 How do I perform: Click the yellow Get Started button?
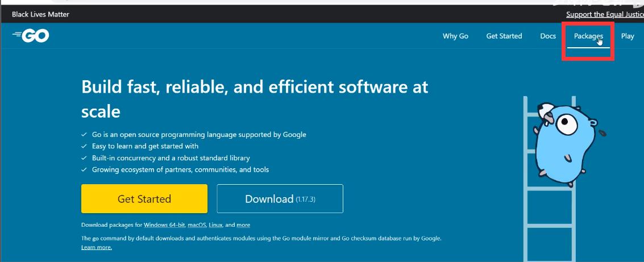click(x=144, y=199)
